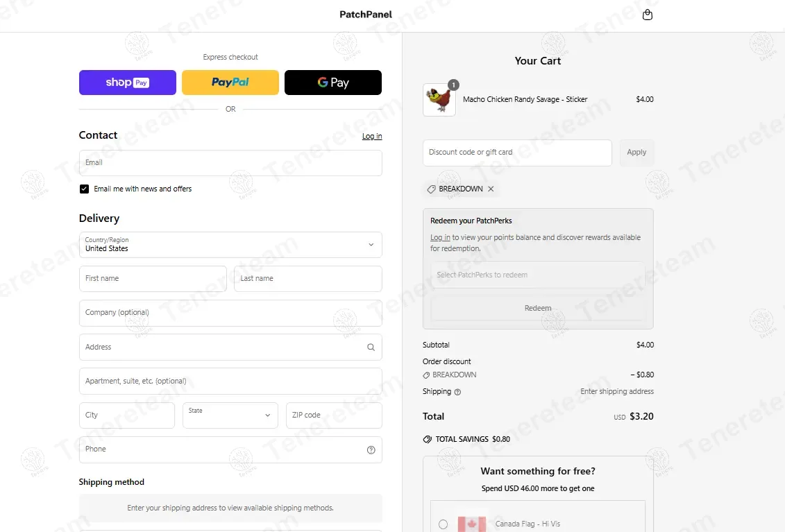Open Select PatchPerks to redeem dropdown
Viewport: 785px width, 532px height.
[538, 275]
